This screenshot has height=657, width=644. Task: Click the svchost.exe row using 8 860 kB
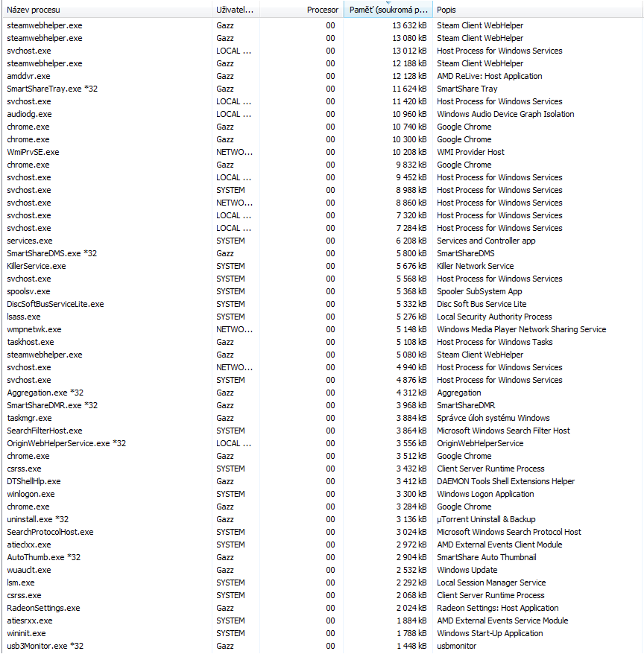(323, 203)
